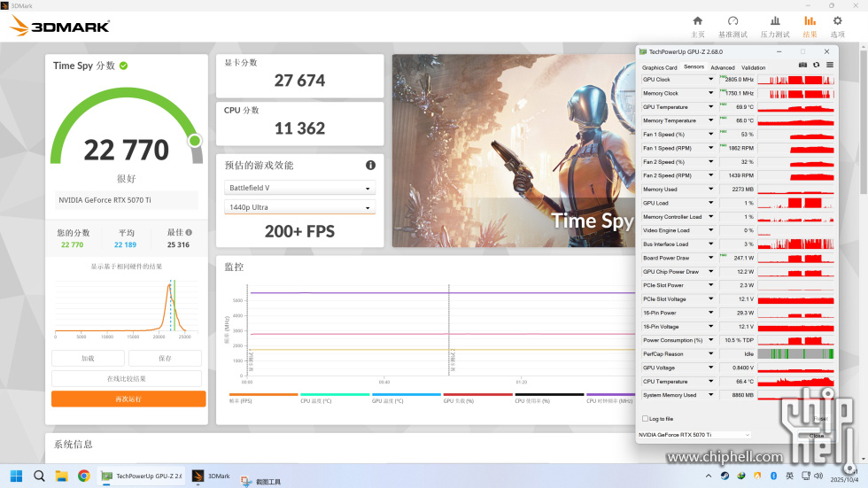Open the GPU selector dropdown at GPU-Z bottom

click(x=694, y=434)
